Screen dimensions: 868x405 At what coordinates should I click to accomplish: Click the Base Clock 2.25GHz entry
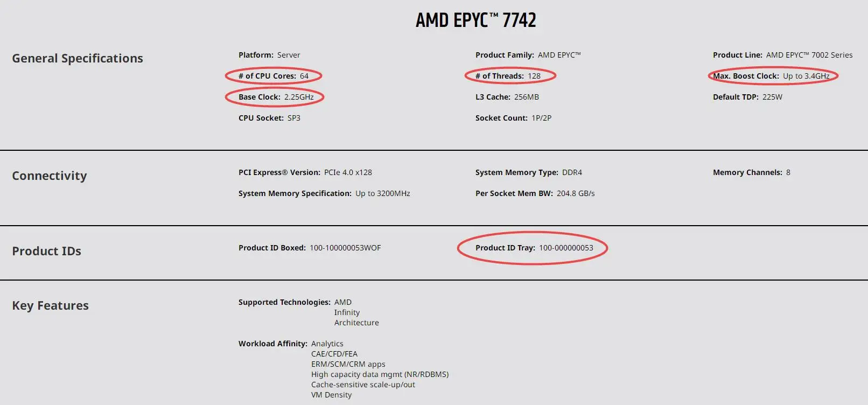tap(276, 97)
